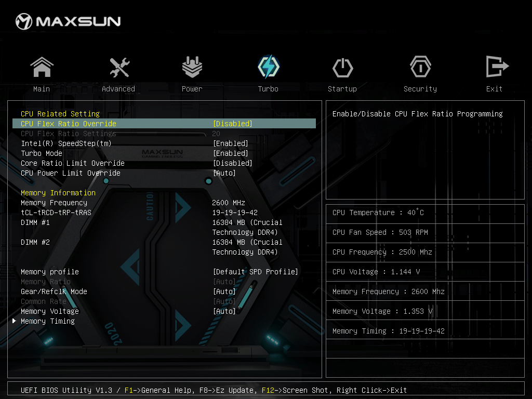Select the Memory Voltage setting label

[x=50, y=311]
